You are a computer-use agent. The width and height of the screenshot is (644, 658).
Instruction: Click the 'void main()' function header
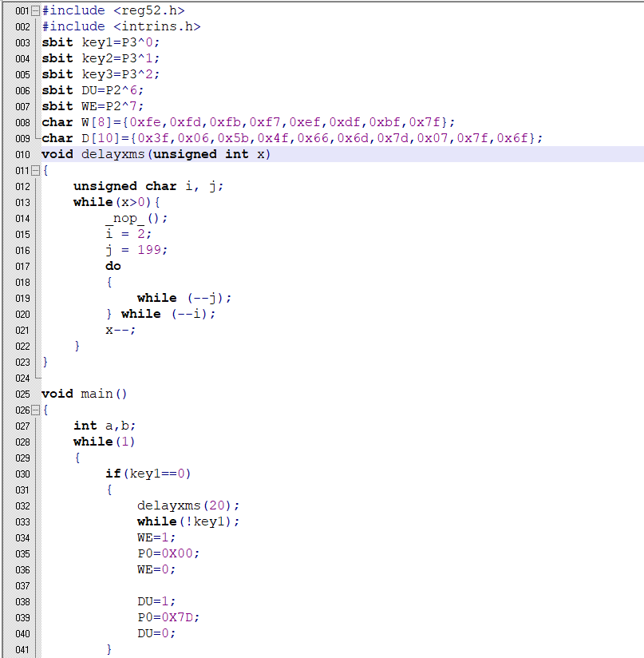click(85, 394)
